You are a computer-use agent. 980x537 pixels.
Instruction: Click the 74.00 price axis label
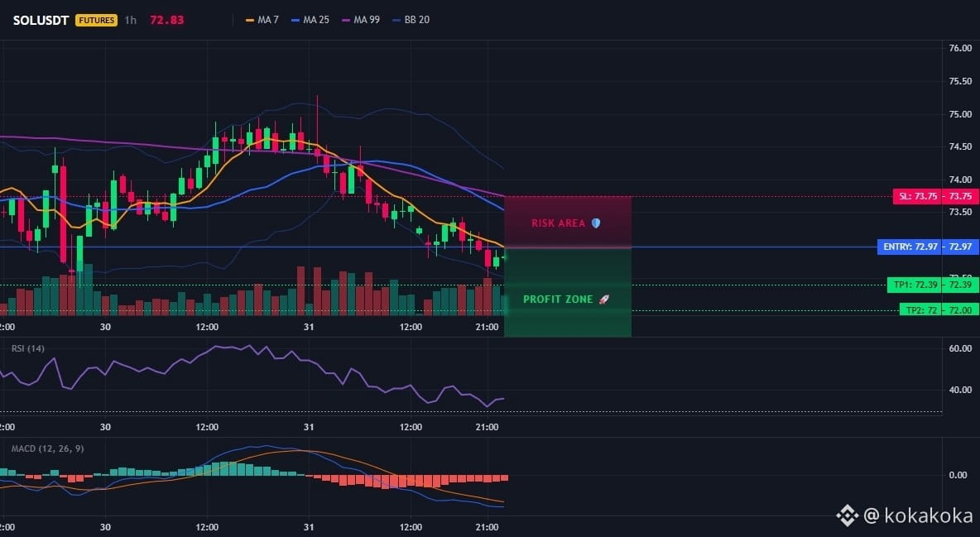click(960, 180)
